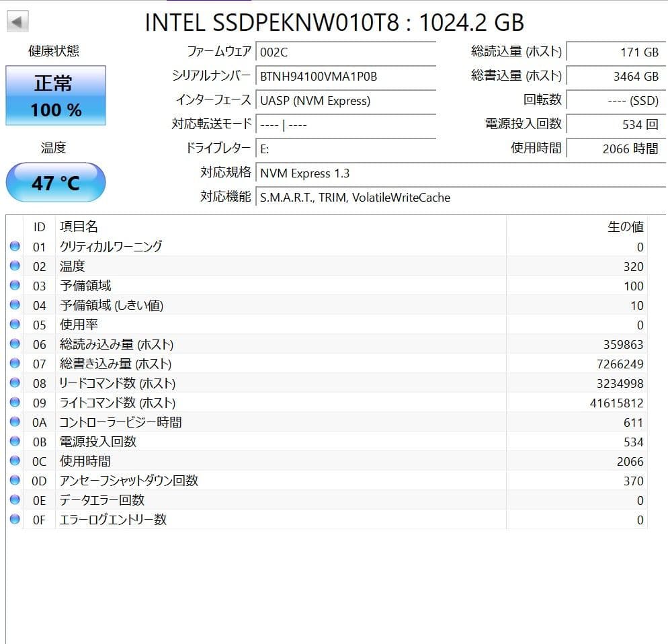Screen dimensions: 668x644
Task: Click the status icon beside データエラー回数
Action: (x=14, y=500)
